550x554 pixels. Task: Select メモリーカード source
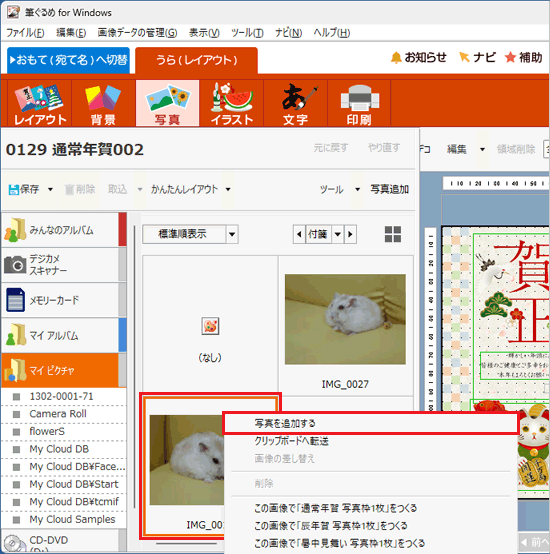(64, 300)
